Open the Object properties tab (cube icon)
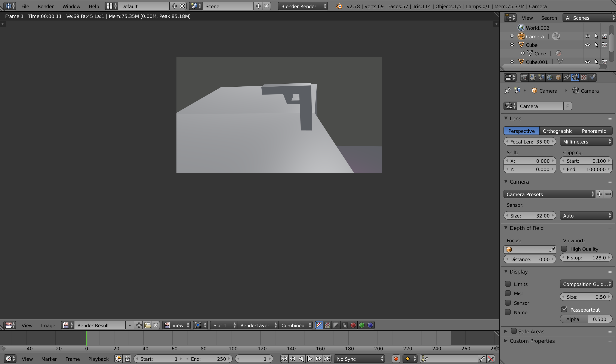Screen dimensions: 616x364 pyautogui.click(x=558, y=77)
